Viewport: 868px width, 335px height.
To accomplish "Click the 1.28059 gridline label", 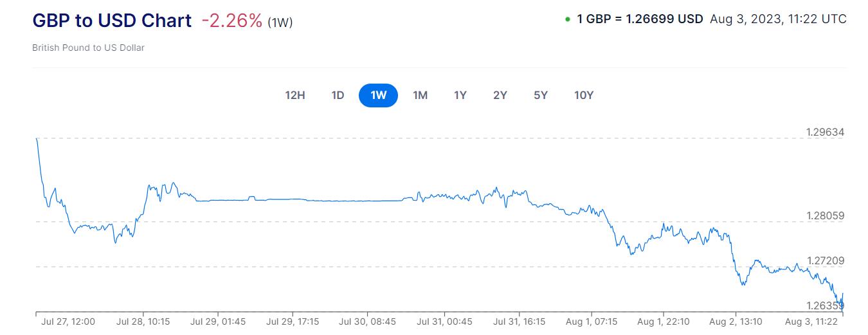I will (825, 216).
